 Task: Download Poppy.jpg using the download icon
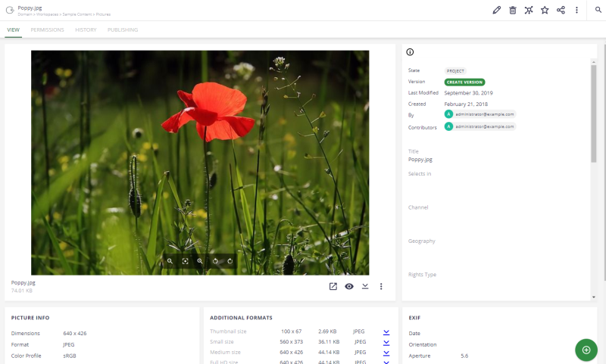(x=365, y=286)
